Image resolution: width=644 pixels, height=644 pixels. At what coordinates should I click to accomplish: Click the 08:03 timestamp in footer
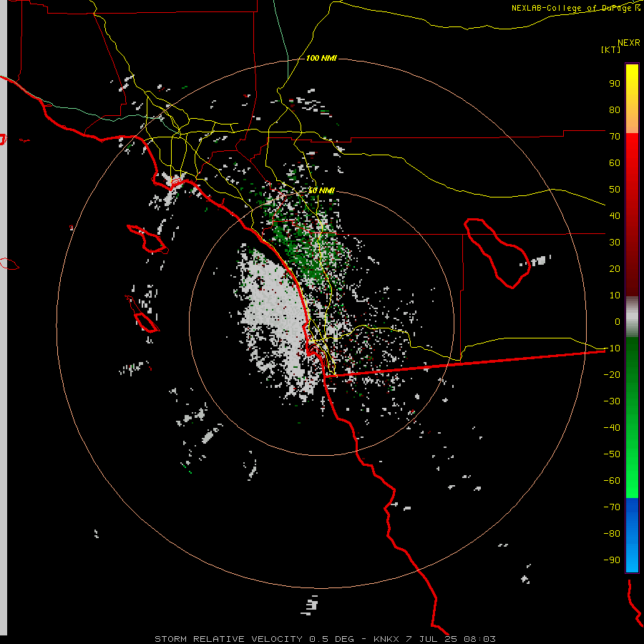tap(479, 639)
